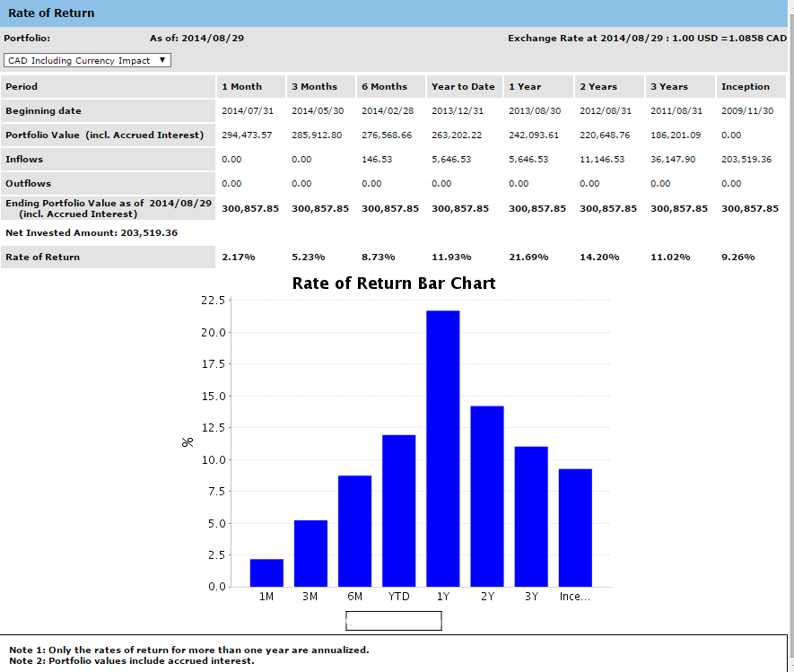
Task: Click the Rate of Return panel header
Action: tap(51, 13)
